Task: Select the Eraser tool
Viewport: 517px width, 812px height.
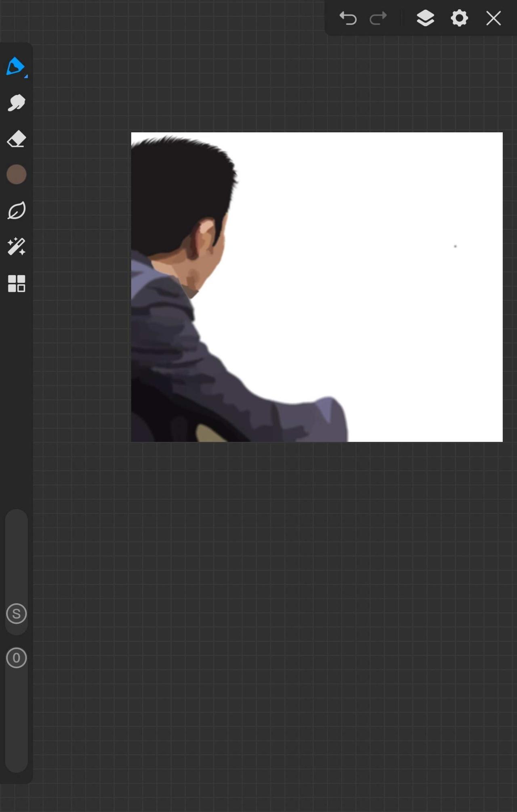Action: [16, 139]
